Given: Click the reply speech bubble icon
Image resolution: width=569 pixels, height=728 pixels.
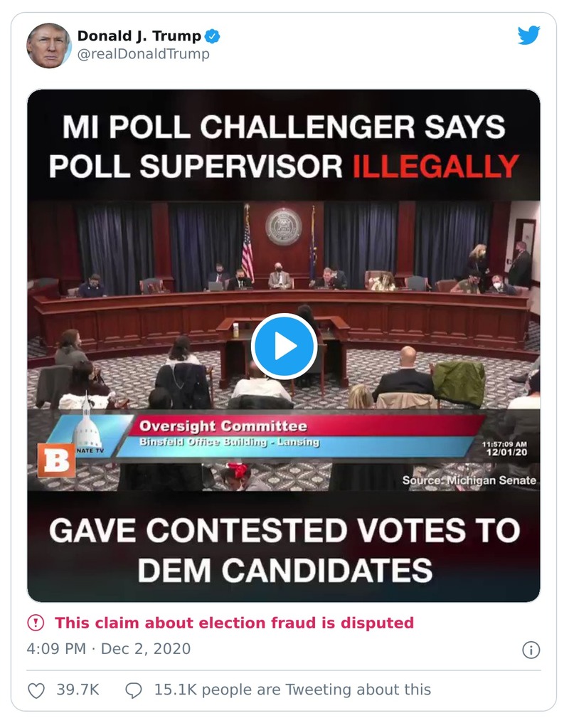Looking at the screenshot, I should 134,690.
